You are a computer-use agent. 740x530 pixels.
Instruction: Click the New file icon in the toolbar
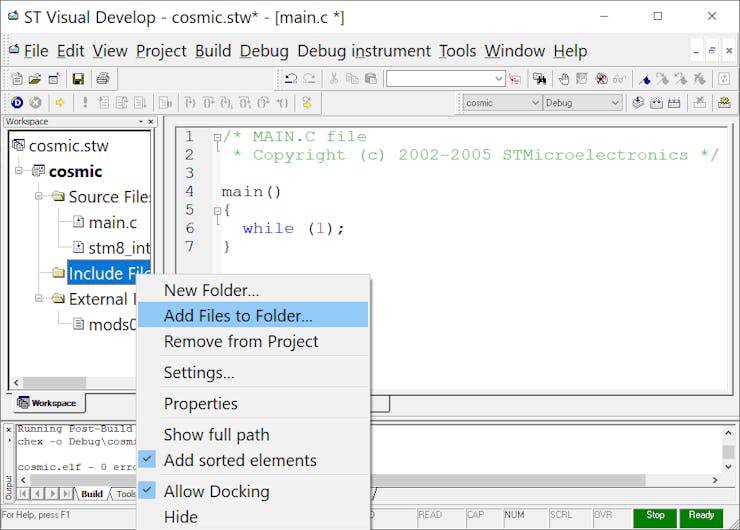click(17, 79)
